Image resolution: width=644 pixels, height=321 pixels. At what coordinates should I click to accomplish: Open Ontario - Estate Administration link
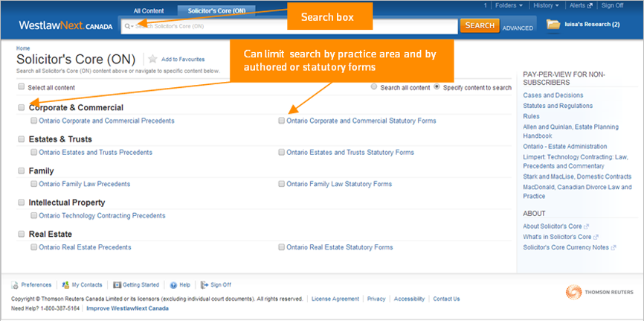[x=564, y=147]
